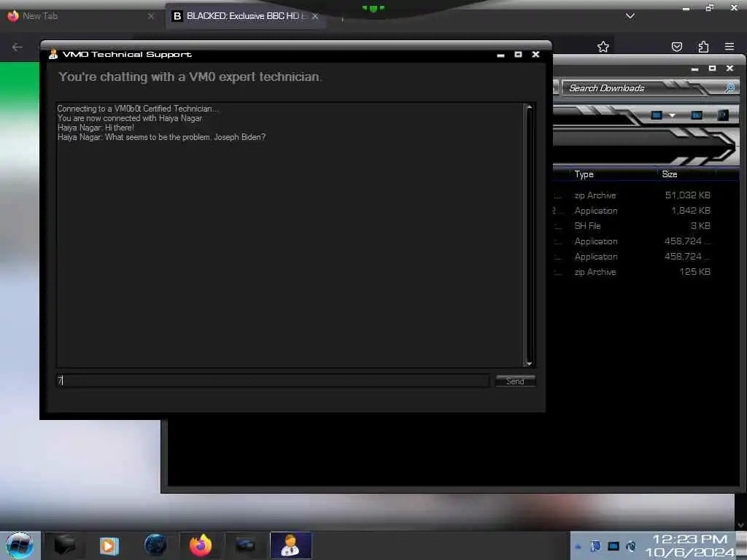Close the New Tab browser tab

[x=150, y=16]
